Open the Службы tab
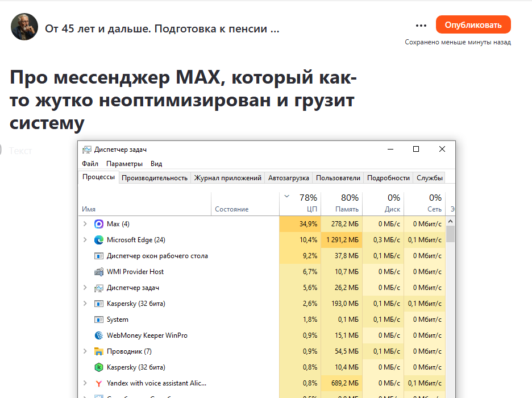Viewport: 532px width, 398px height. pyautogui.click(x=430, y=178)
